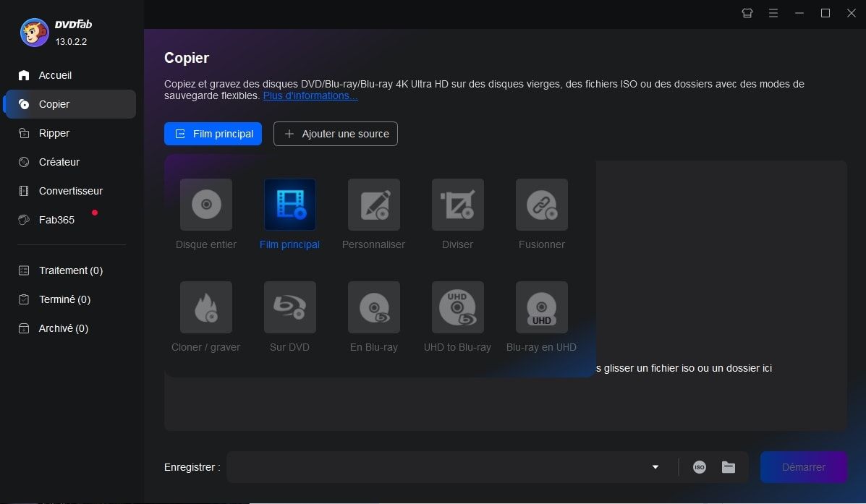Open the output folder browse icon
Image resolution: width=866 pixels, height=504 pixels.
[729, 467]
